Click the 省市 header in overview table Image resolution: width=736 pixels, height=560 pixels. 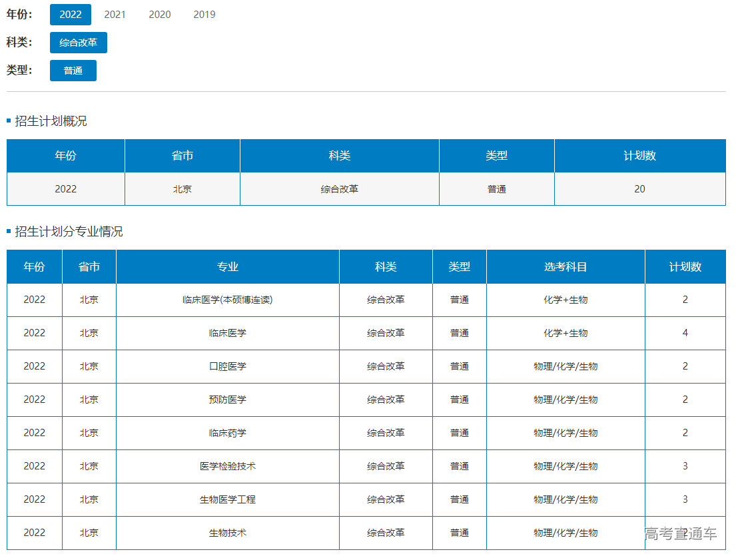tap(182, 156)
